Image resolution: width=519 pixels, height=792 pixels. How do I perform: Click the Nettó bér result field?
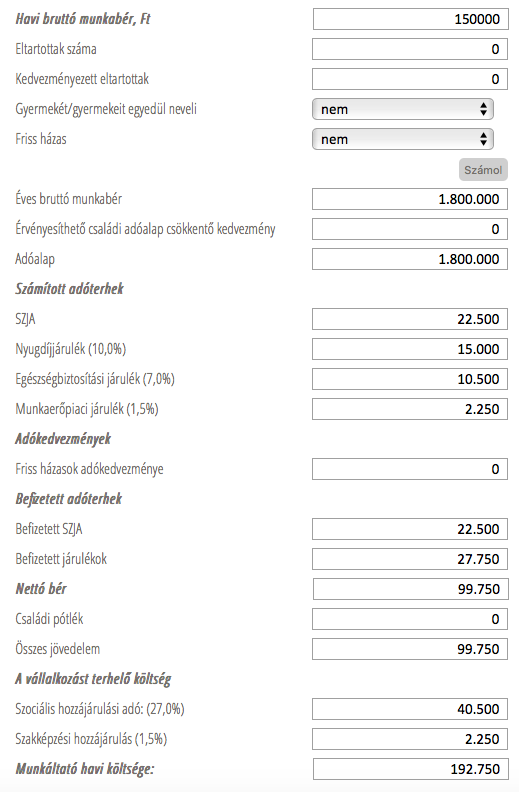[410, 589]
